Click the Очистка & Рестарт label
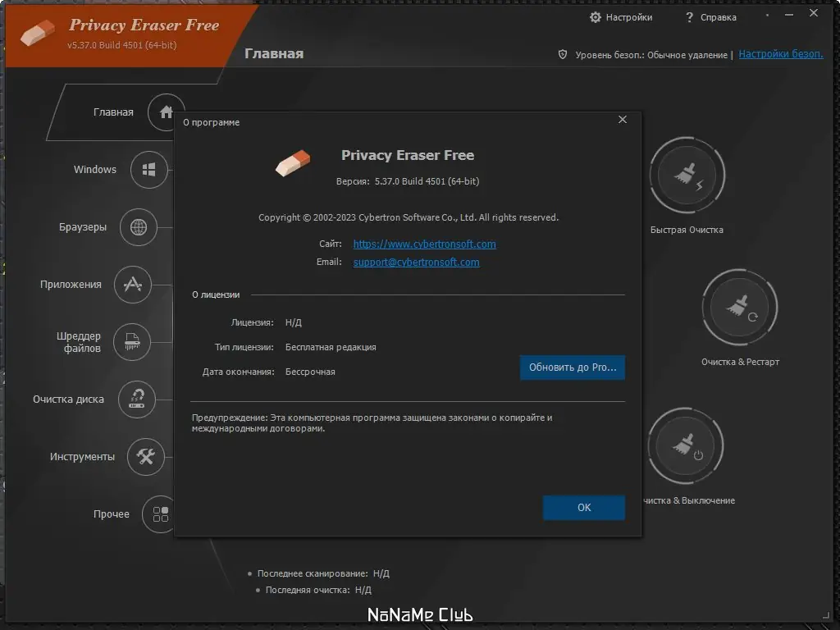The image size is (840, 630). pyautogui.click(x=740, y=362)
